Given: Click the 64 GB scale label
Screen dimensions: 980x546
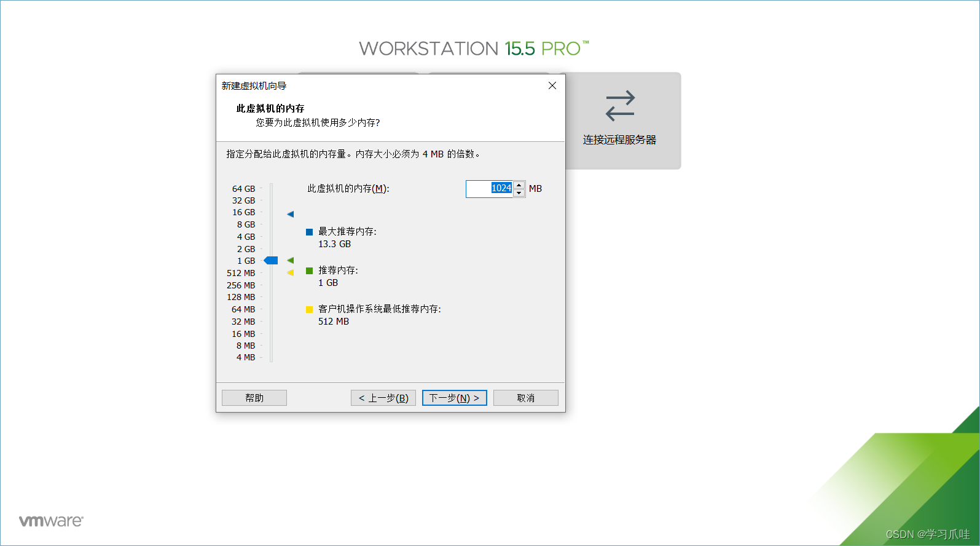Looking at the screenshot, I should (x=243, y=189).
